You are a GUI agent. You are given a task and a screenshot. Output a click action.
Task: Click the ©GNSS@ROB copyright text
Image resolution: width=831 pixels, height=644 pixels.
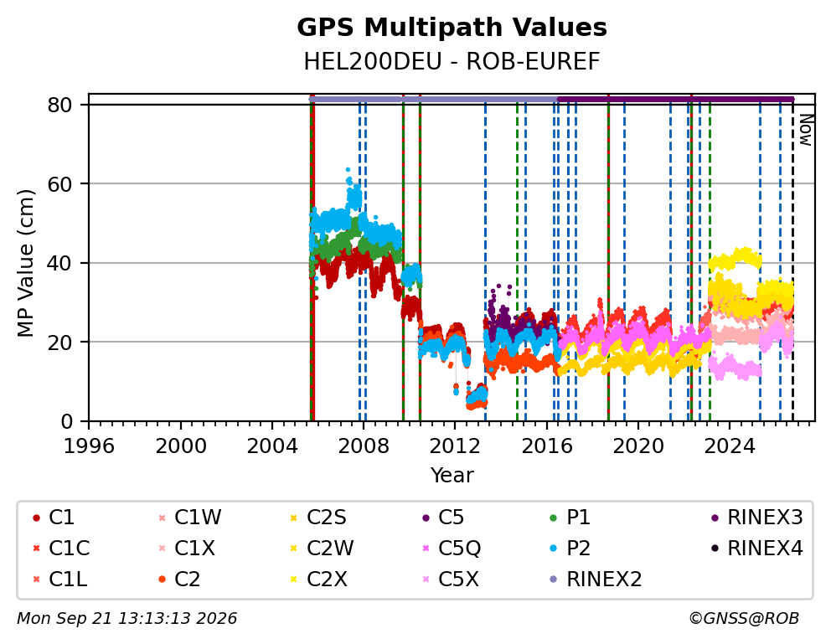click(x=744, y=618)
